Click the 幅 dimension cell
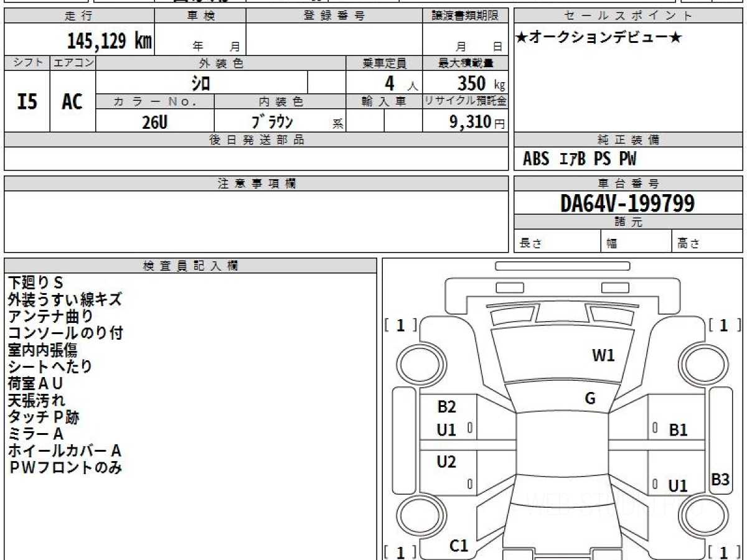The height and width of the screenshot is (560, 747). coord(636,241)
